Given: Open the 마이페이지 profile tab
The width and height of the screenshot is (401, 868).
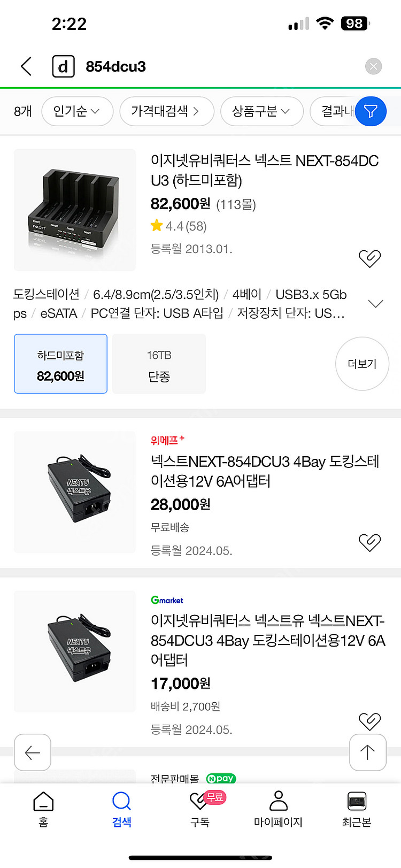Looking at the screenshot, I should (278, 809).
